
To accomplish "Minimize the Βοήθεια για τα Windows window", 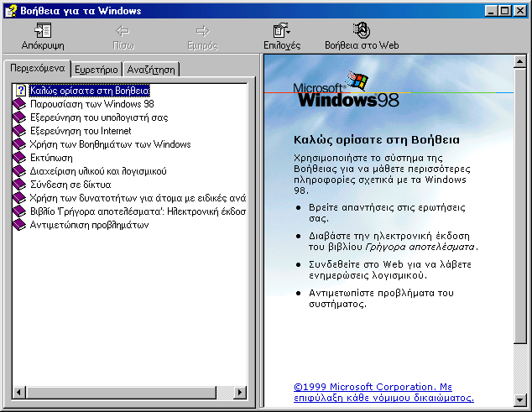I will (x=491, y=11).
